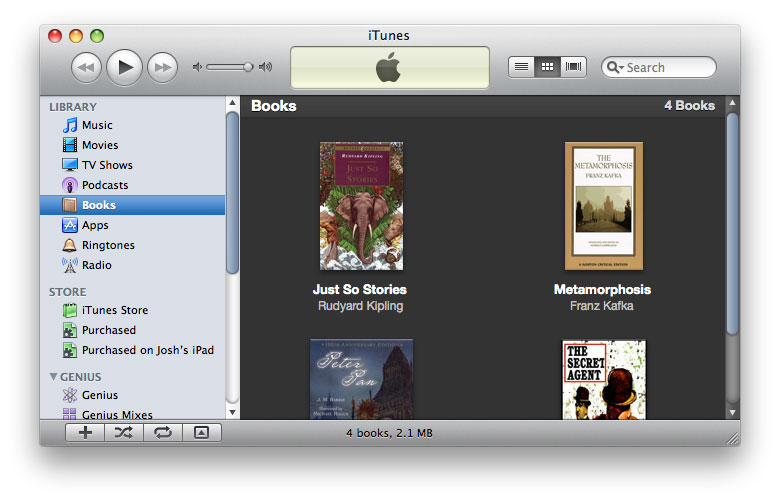Click the books pane scrollbar thumb

click(x=732, y=223)
